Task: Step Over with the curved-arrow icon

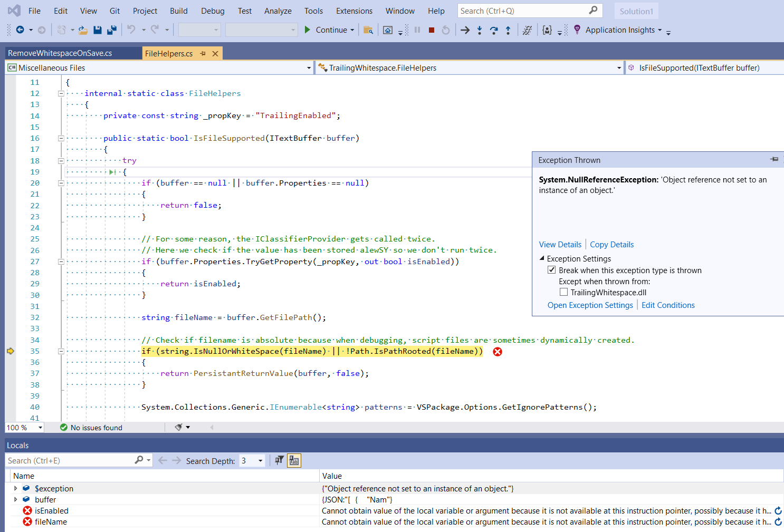Action: [x=494, y=30]
